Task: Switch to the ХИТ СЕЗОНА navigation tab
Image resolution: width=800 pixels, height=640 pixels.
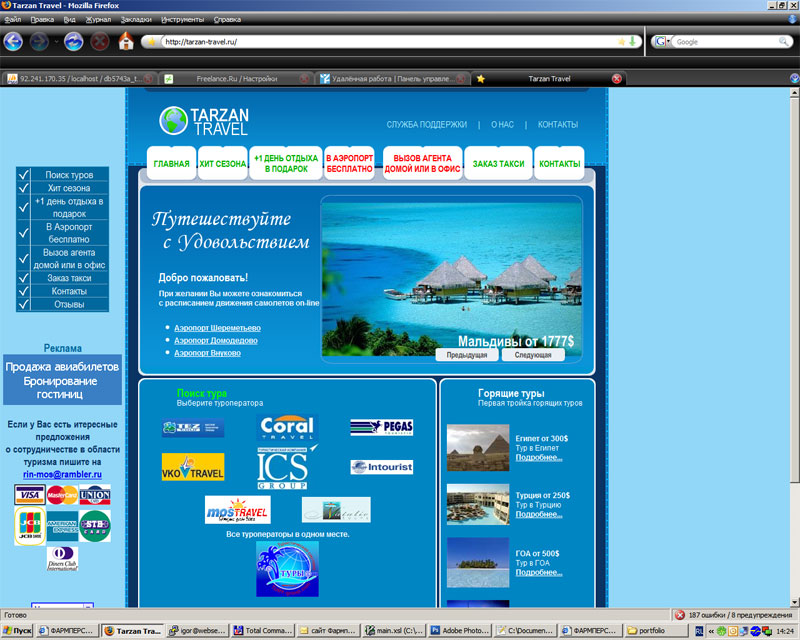Action: (x=218, y=161)
